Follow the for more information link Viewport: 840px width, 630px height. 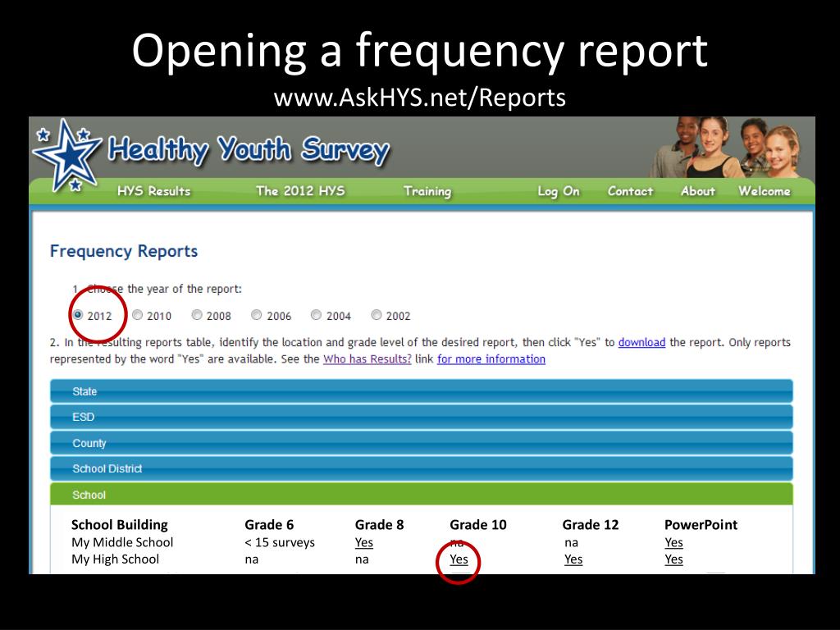pyautogui.click(x=491, y=359)
